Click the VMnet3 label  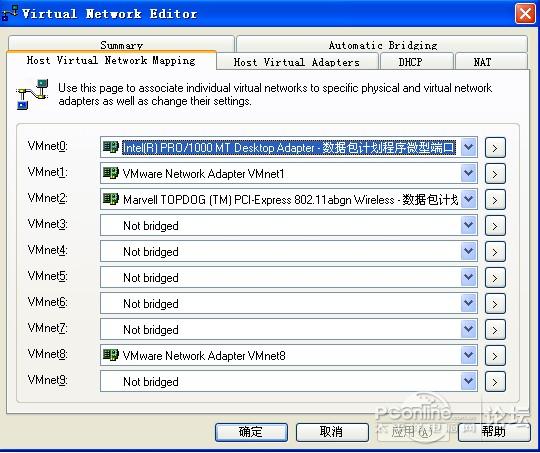click(48, 224)
